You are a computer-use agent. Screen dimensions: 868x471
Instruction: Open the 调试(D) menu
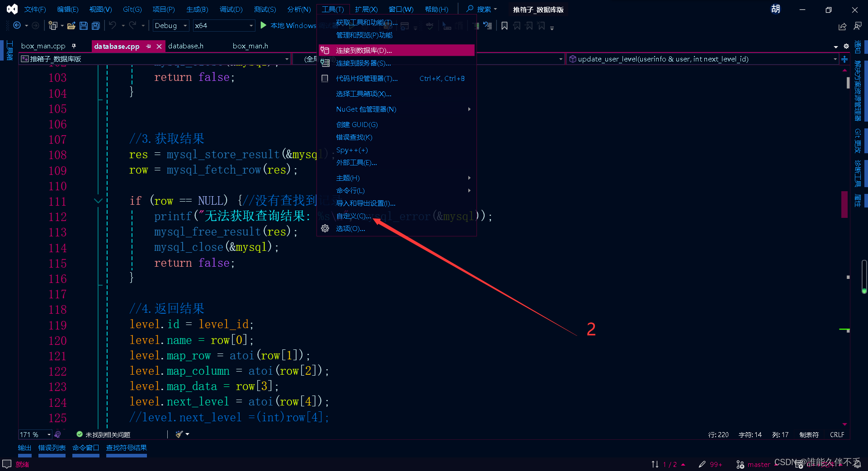point(231,9)
